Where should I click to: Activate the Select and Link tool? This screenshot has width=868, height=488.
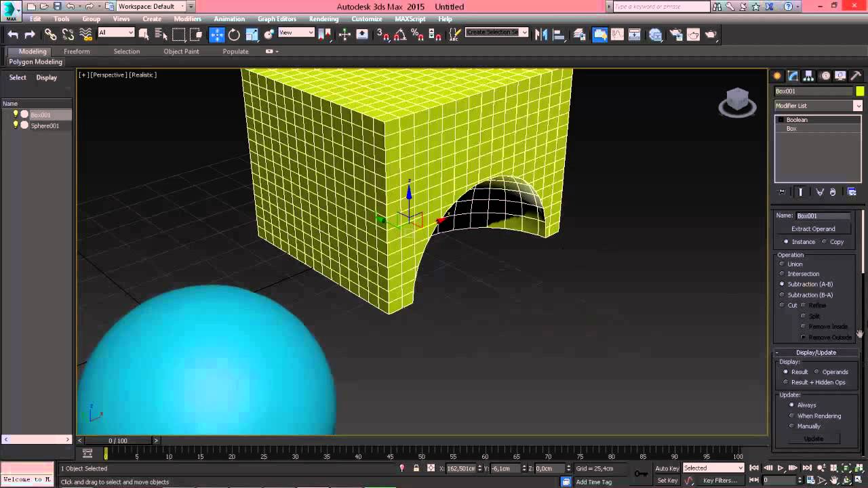click(x=51, y=35)
